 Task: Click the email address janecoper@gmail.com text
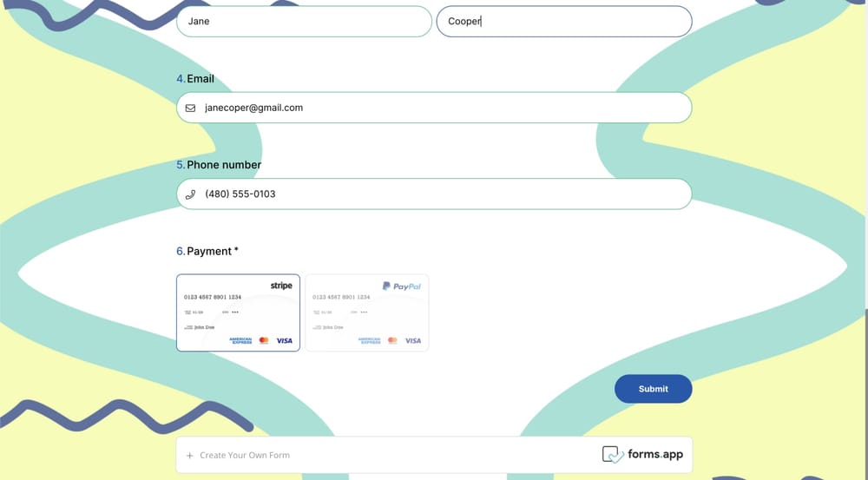click(x=253, y=108)
